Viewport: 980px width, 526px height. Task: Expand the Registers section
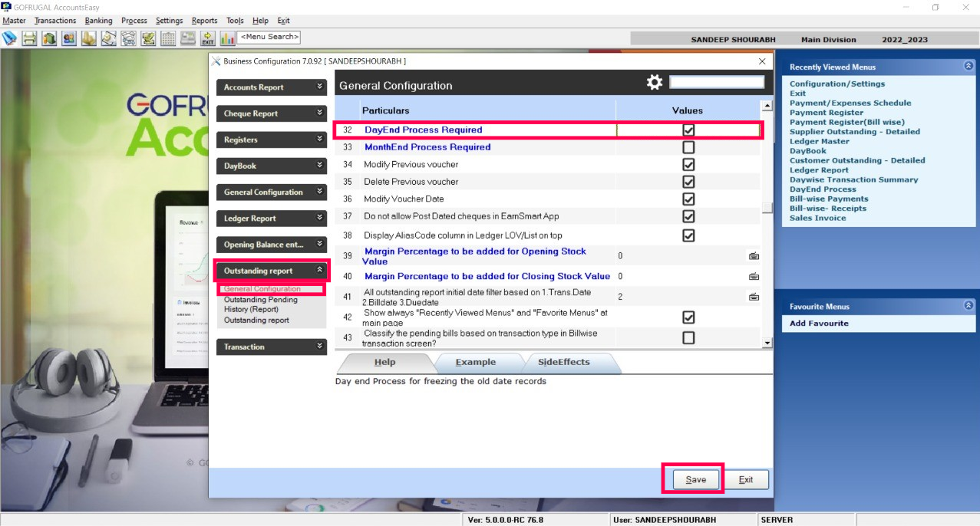[x=272, y=140]
